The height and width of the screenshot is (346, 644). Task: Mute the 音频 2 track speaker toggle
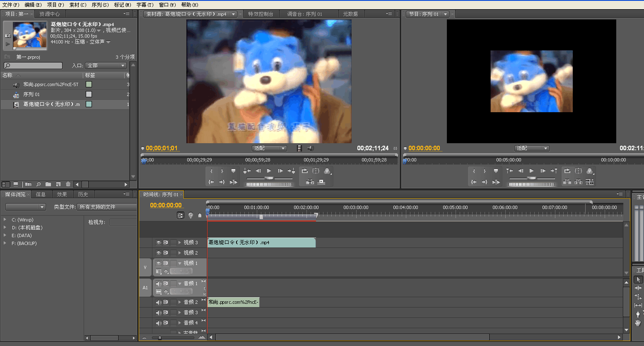158,302
